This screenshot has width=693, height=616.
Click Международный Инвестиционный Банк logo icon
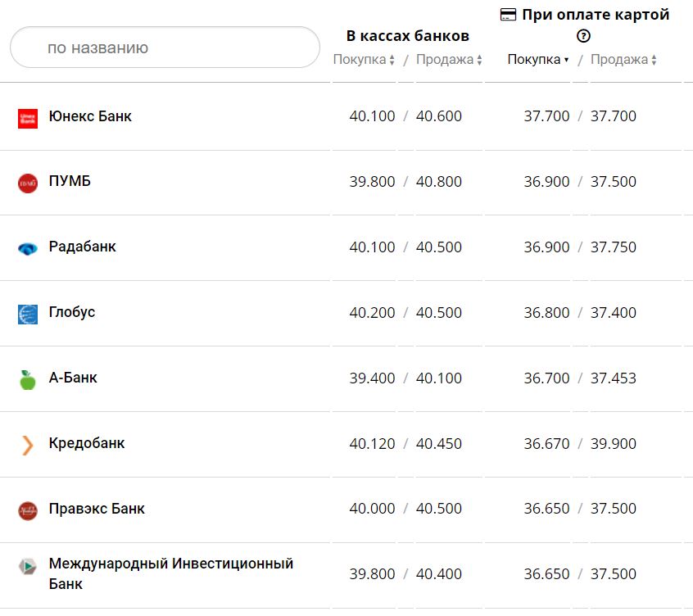pyautogui.click(x=28, y=566)
